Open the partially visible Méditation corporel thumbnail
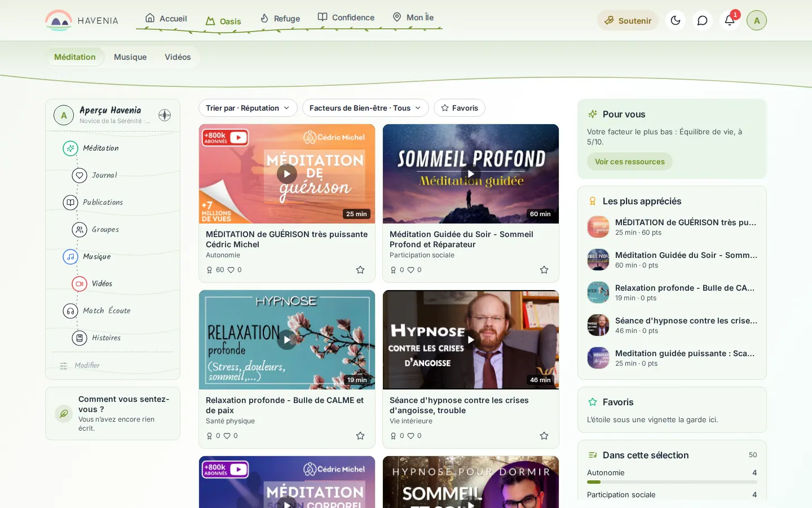 pyautogui.click(x=287, y=482)
